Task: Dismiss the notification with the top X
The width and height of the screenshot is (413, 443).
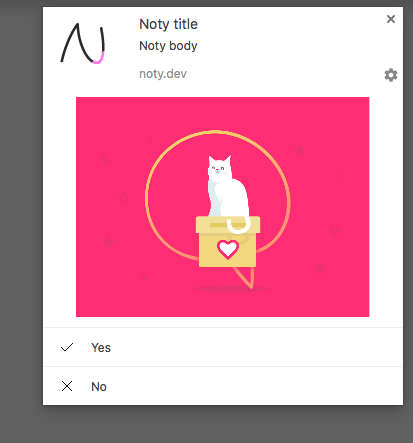Action: point(391,19)
